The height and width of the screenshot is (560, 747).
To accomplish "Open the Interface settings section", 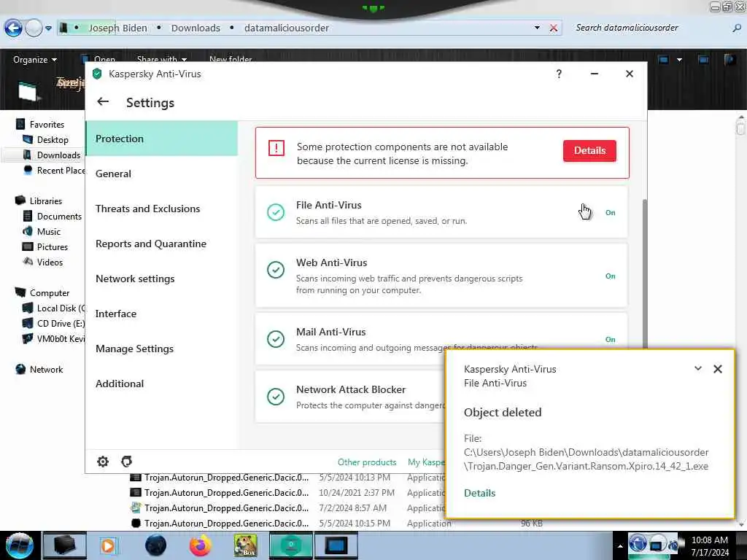I will click(x=161, y=314).
